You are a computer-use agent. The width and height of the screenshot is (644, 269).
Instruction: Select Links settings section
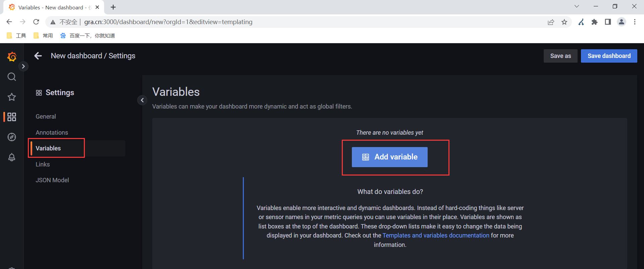(x=43, y=164)
